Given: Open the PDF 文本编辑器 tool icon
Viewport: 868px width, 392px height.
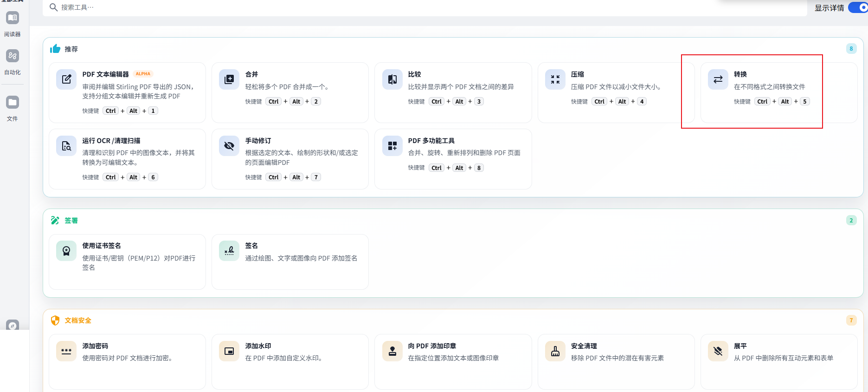Looking at the screenshot, I should 66,79.
